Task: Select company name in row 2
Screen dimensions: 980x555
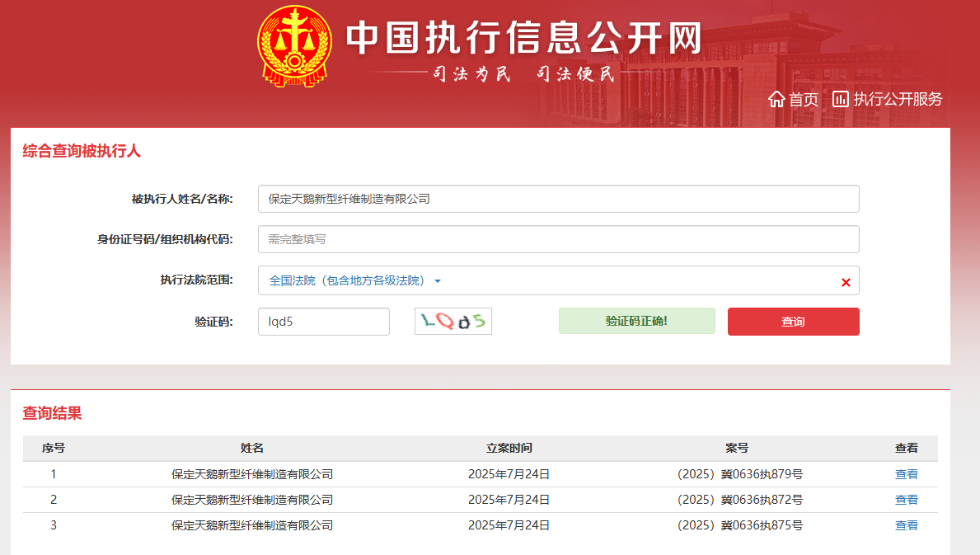Action: tap(252, 500)
